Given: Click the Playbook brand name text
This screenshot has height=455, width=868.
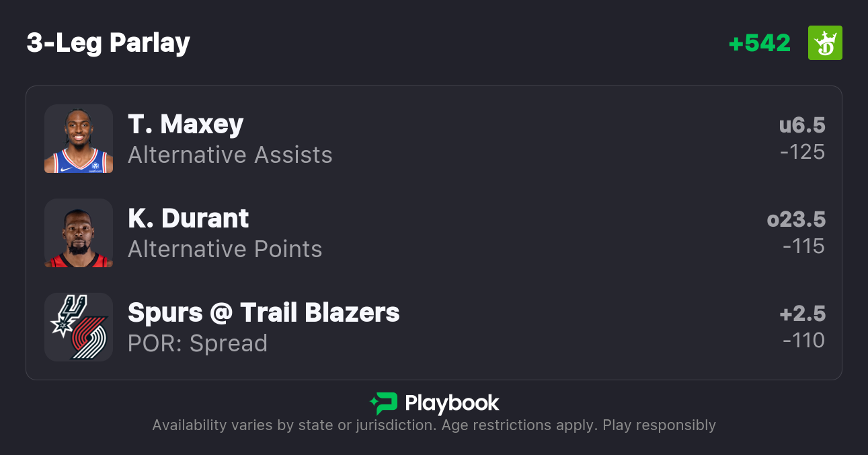Looking at the screenshot, I should point(452,403).
